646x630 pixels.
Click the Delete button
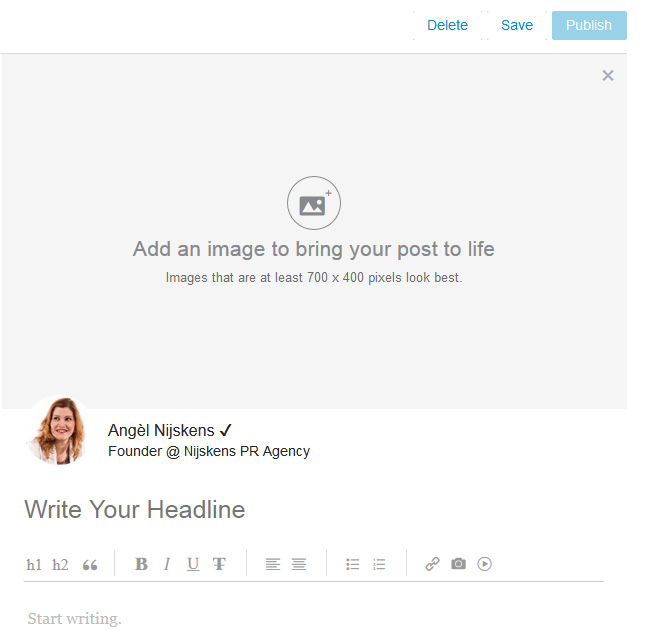[x=447, y=25]
